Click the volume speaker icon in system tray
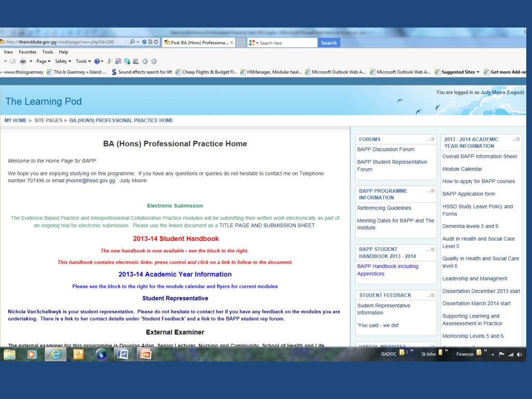 (520, 354)
